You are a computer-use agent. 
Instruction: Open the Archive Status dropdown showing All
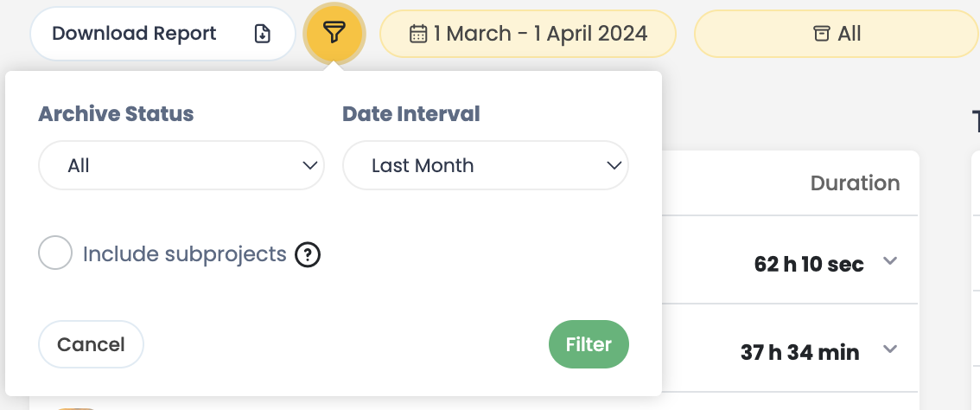tap(181, 165)
